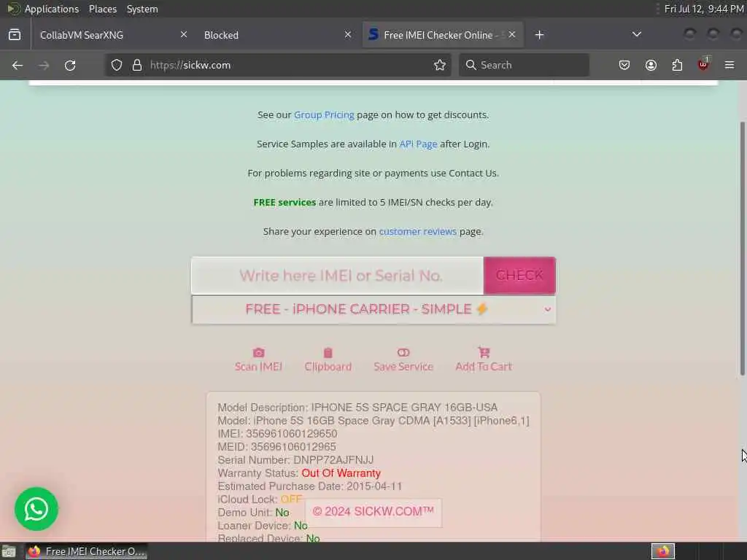The width and height of the screenshot is (747, 560).
Task: Open Firefox hamburger menu
Action: point(729,65)
